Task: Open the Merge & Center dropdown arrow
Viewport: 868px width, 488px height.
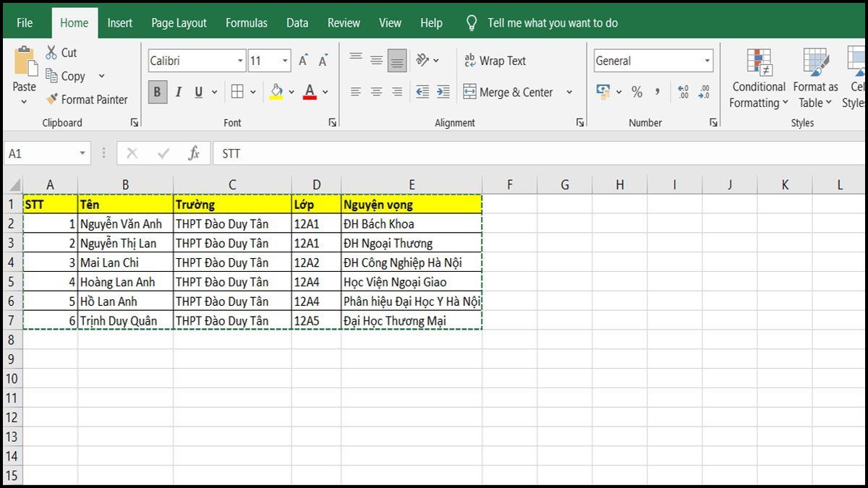Action: [x=569, y=92]
